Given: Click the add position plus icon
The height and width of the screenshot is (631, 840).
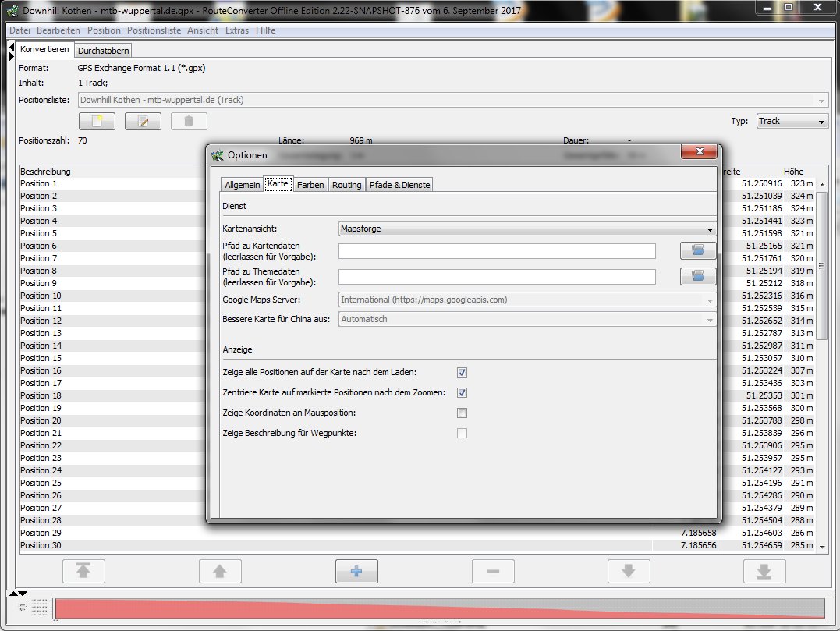Looking at the screenshot, I should (x=356, y=572).
